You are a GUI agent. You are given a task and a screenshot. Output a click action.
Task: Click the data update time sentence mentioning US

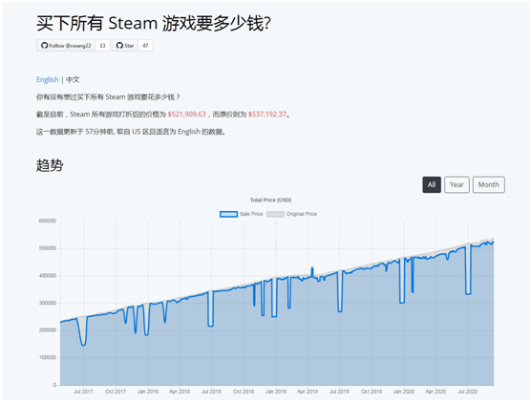(131, 132)
